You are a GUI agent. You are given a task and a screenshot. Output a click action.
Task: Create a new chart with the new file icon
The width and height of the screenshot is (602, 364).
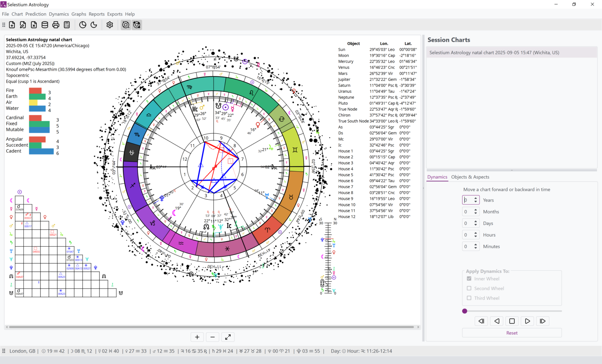pos(12,25)
